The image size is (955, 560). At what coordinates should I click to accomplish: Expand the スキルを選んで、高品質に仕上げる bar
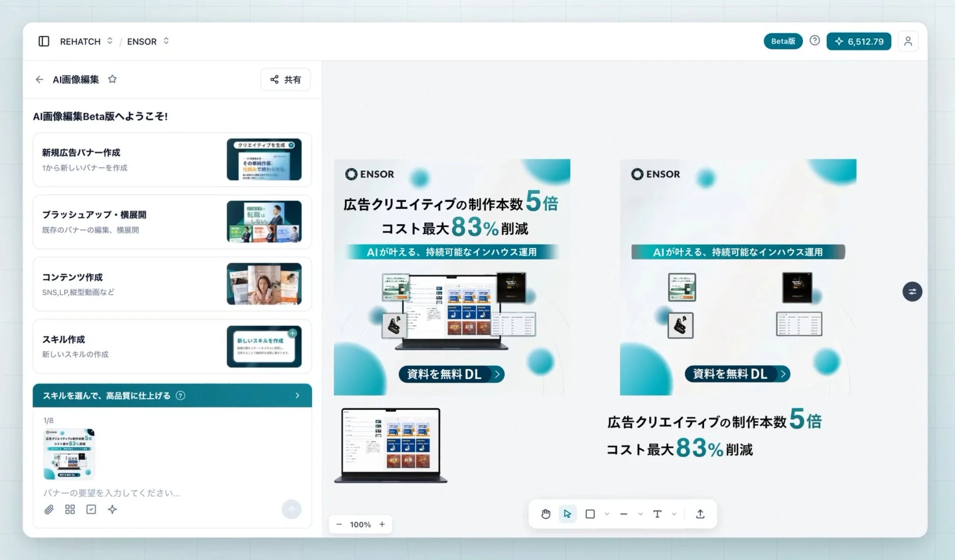172,396
